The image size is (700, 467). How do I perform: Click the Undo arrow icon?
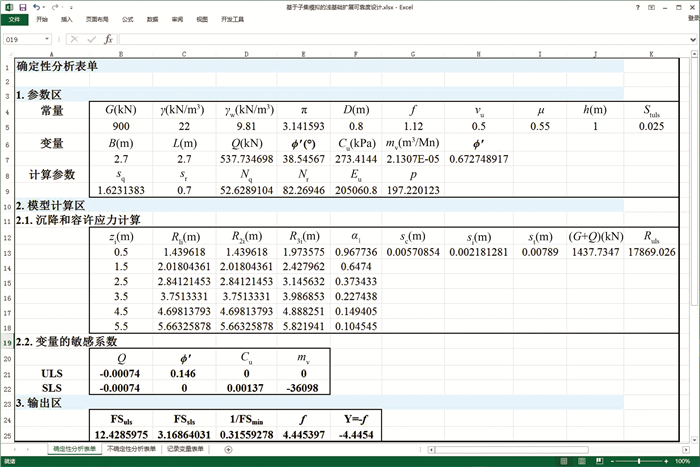36,6
